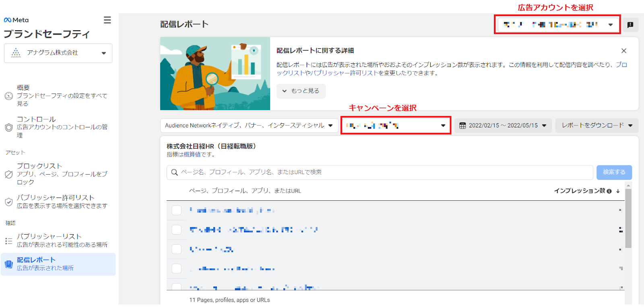Image resolution: width=644 pixels, height=308 pixels.
Task: Tick the first publisher row checkbox
Action: (176, 210)
